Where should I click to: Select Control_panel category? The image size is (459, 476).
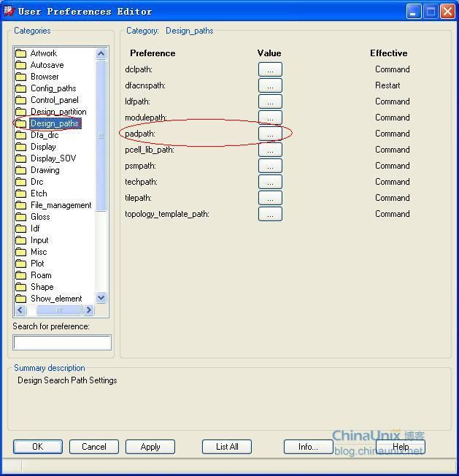click(55, 100)
